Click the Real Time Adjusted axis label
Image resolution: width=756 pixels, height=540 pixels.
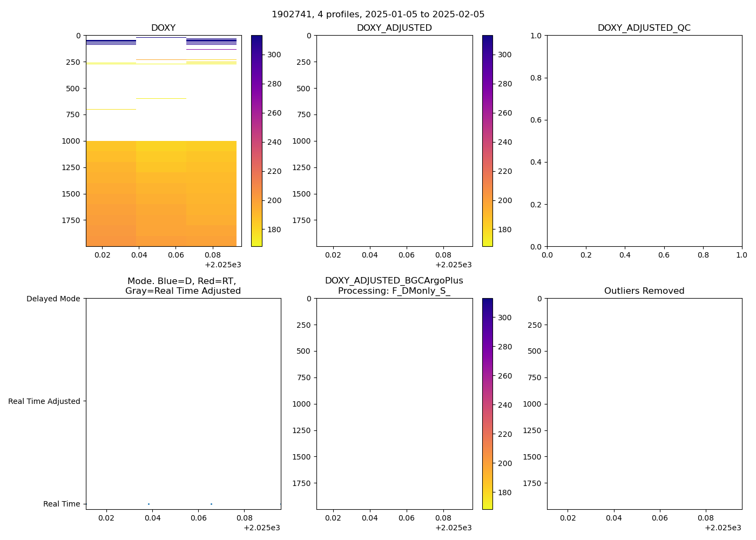(x=44, y=401)
